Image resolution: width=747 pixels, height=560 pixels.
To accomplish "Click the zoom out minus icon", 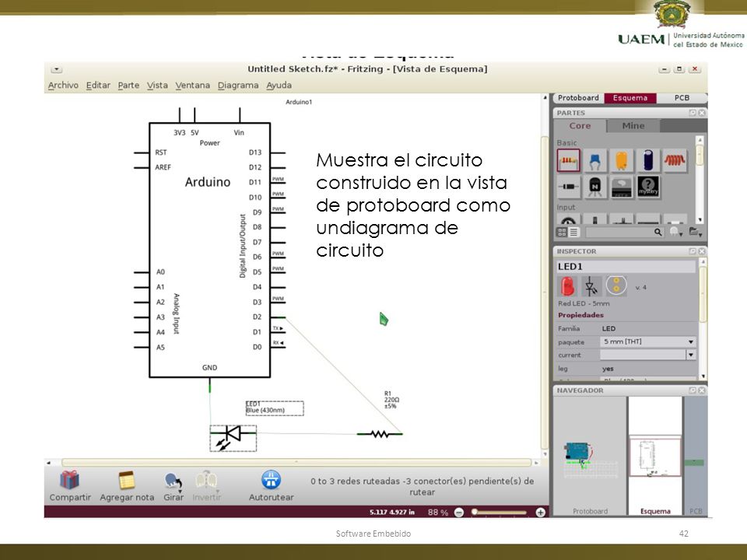I will click(x=459, y=513).
